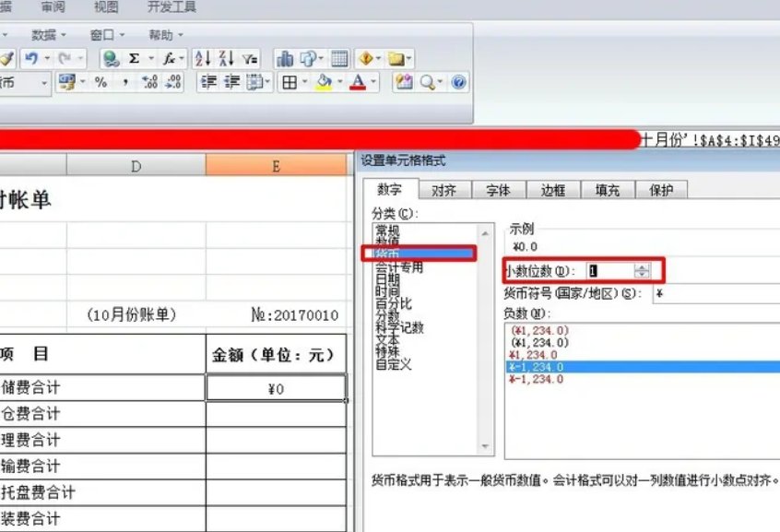The image size is (780, 532).
Task: Click the borders grid icon
Action: pos(290,83)
